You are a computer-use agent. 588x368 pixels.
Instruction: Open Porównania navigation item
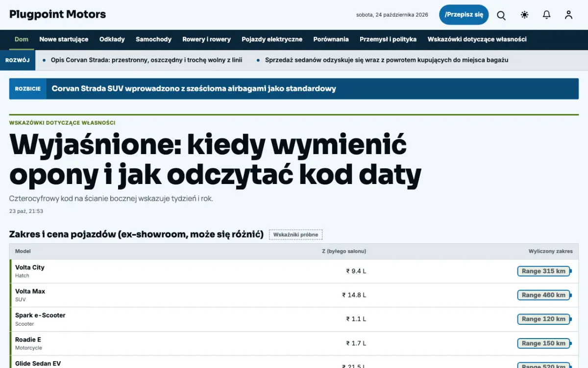(331, 39)
